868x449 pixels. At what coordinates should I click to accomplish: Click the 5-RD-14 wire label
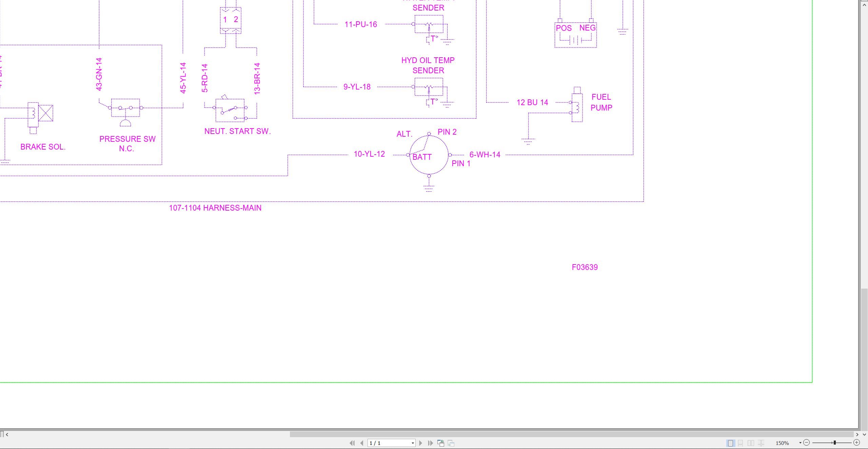pyautogui.click(x=204, y=78)
